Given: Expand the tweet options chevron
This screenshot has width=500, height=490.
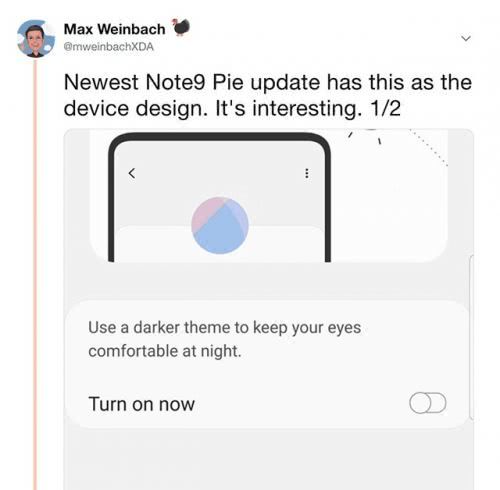Looking at the screenshot, I should (466, 38).
